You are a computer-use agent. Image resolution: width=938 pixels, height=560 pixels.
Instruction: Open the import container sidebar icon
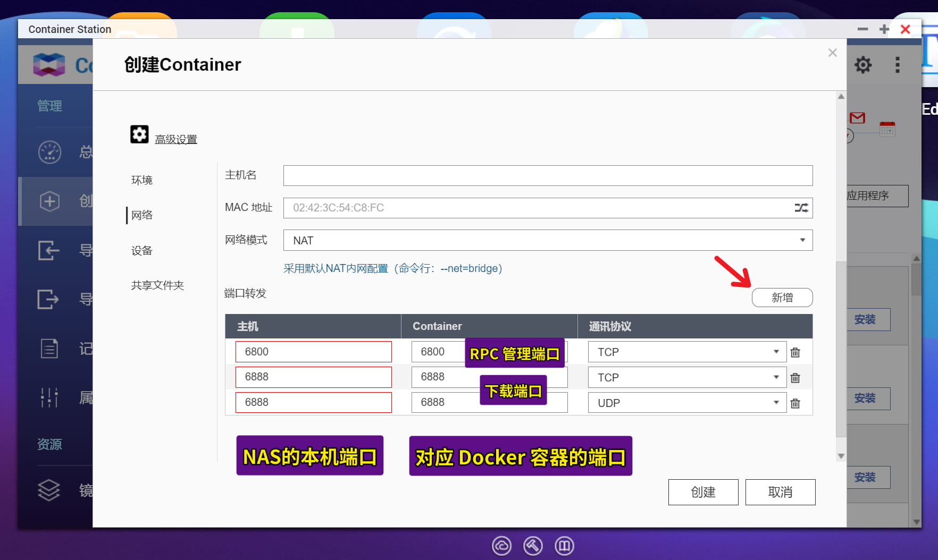click(48, 250)
